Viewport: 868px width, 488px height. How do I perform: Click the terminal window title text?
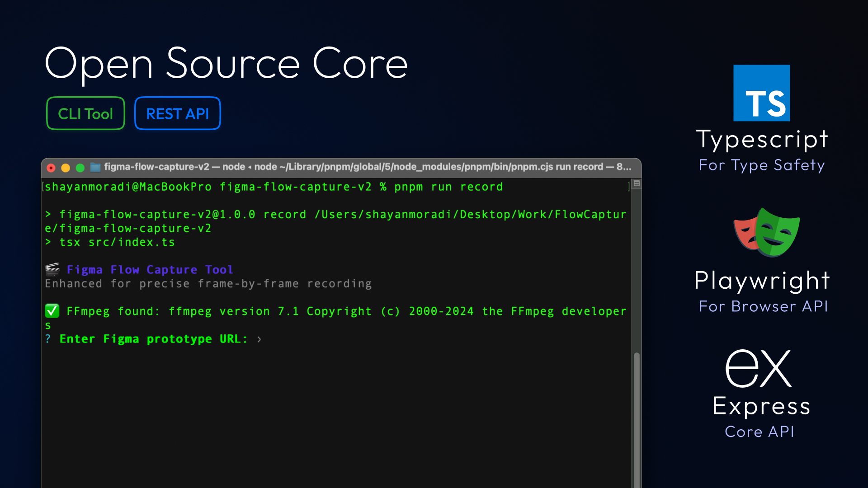(367, 167)
